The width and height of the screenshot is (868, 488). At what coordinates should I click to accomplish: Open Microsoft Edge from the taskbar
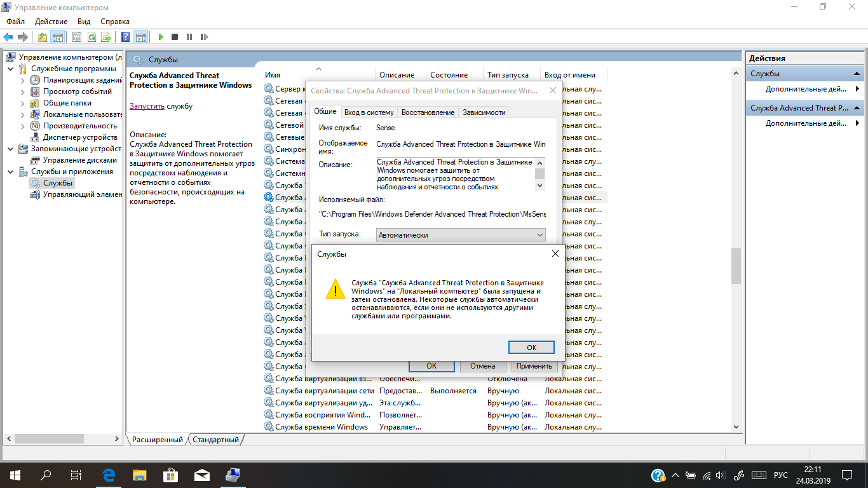click(x=109, y=475)
